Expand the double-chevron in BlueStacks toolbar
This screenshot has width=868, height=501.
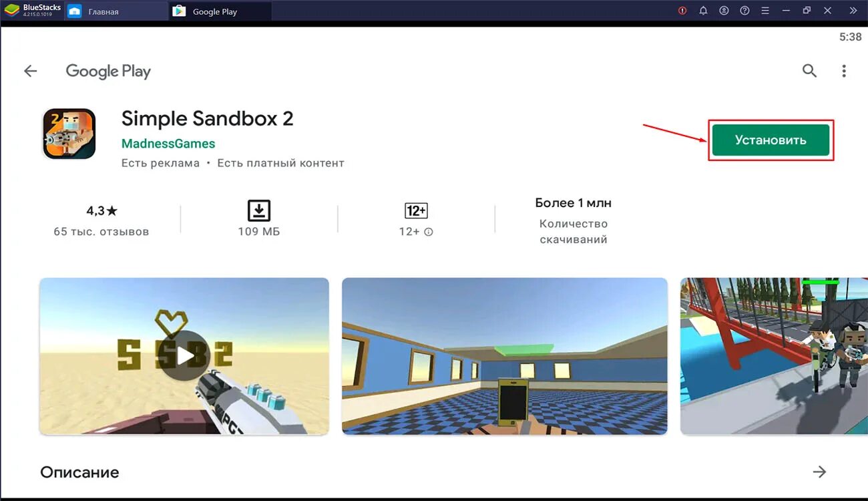point(853,10)
